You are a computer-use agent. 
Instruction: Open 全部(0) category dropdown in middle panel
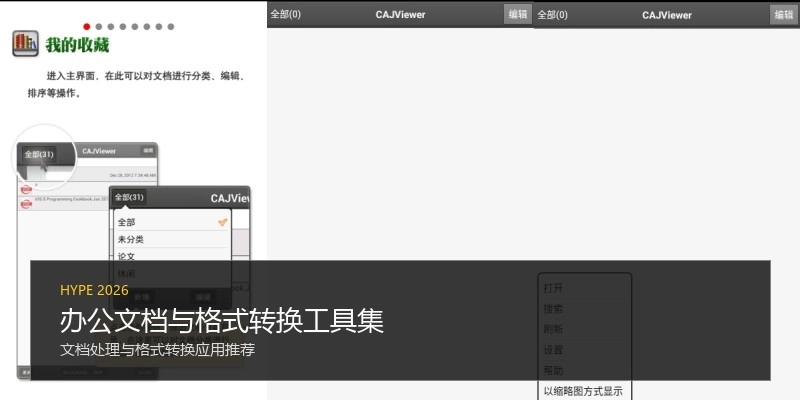tap(286, 15)
